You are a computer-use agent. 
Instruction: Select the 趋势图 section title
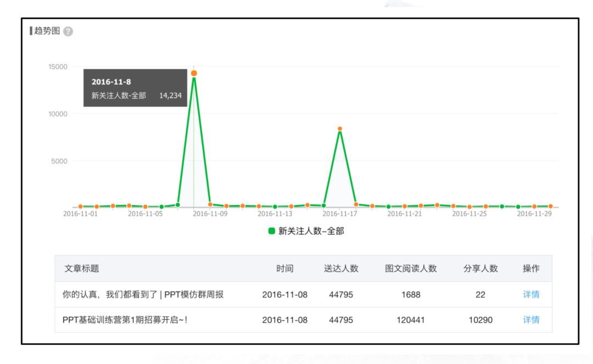pos(47,31)
